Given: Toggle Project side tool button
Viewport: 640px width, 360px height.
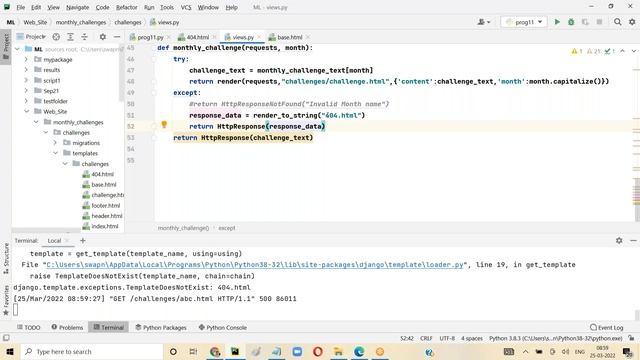Looking at the screenshot, I should pos(6,47).
